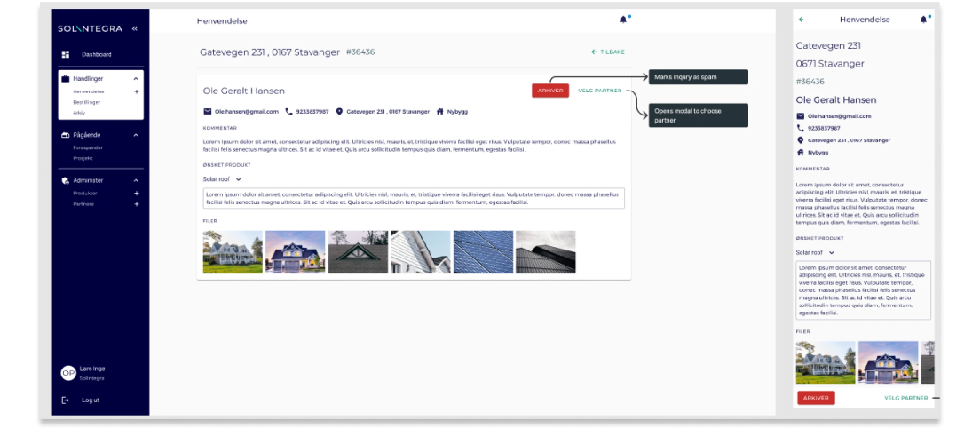Open the white porch house thumbnail in desktop card
980x428 pixels.
[x=233, y=252]
